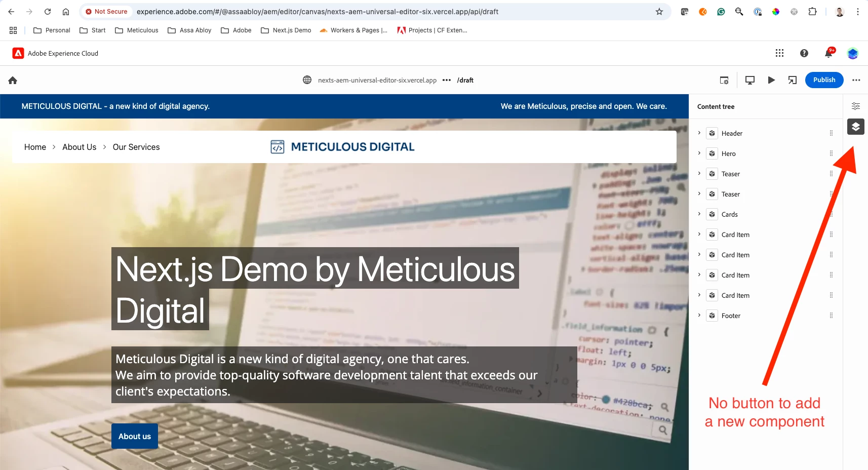Go to editor home icon
This screenshot has height=470, width=868.
click(x=13, y=80)
